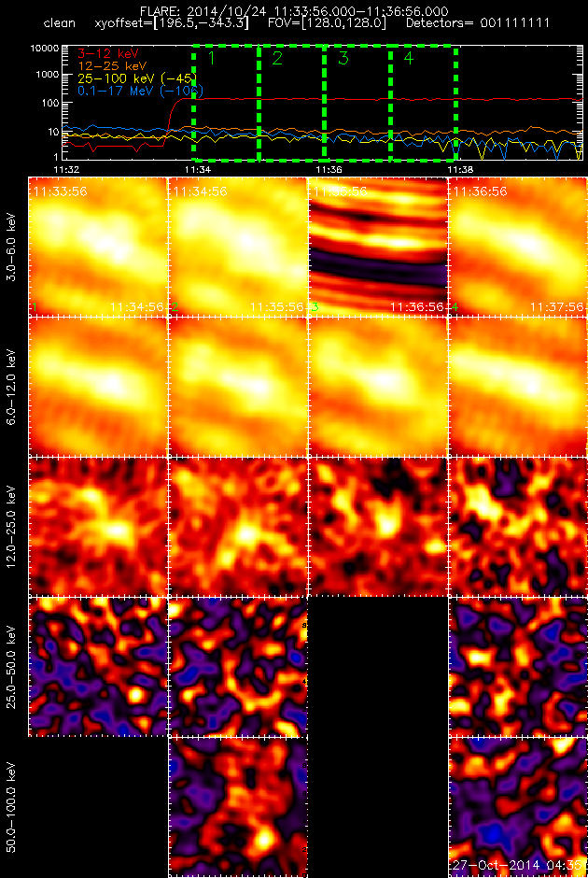Click the 'clean' algorithm label
588x878 pixels.
[59, 24]
